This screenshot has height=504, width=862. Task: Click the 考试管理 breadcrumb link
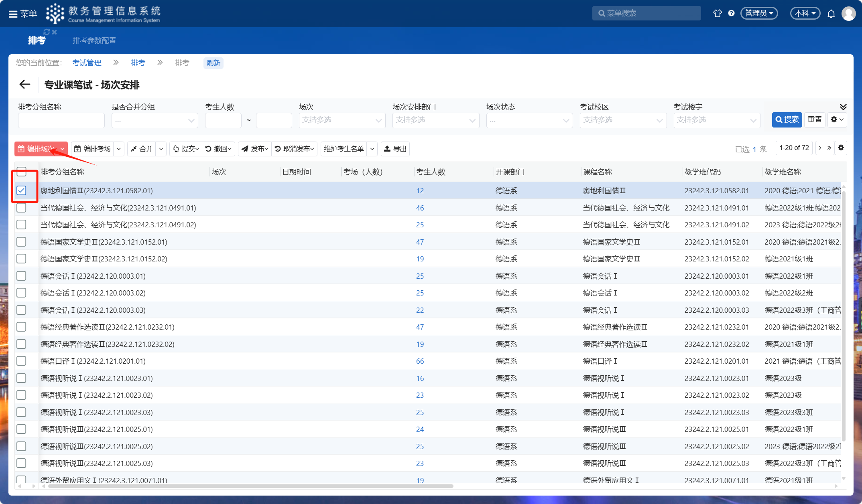pos(87,63)
